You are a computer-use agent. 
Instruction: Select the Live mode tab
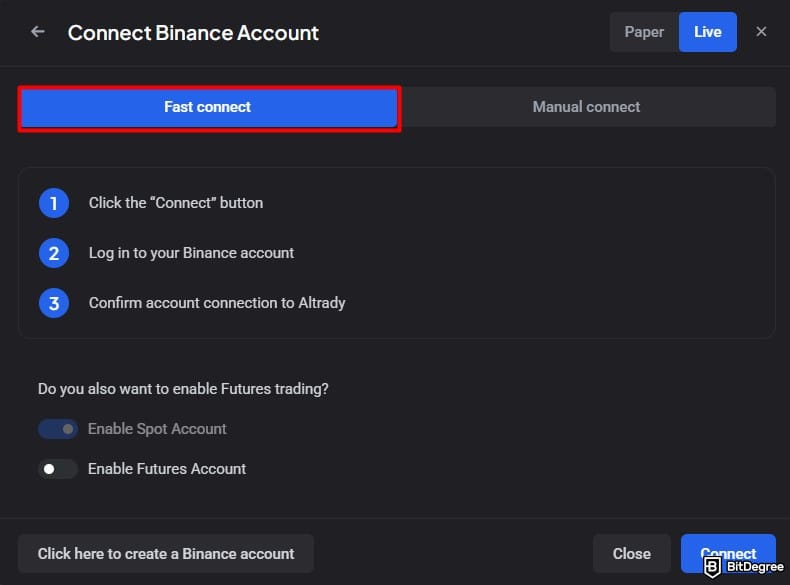coord(707,32)
